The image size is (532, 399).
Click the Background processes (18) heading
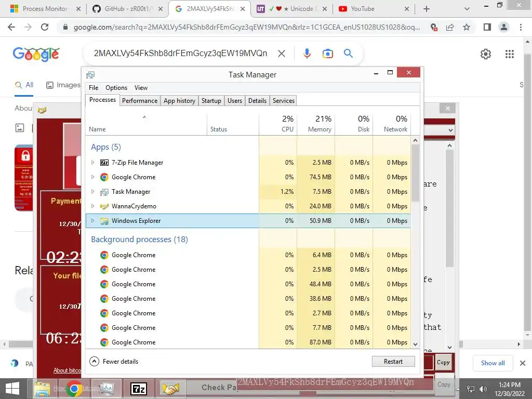[139, 239]
